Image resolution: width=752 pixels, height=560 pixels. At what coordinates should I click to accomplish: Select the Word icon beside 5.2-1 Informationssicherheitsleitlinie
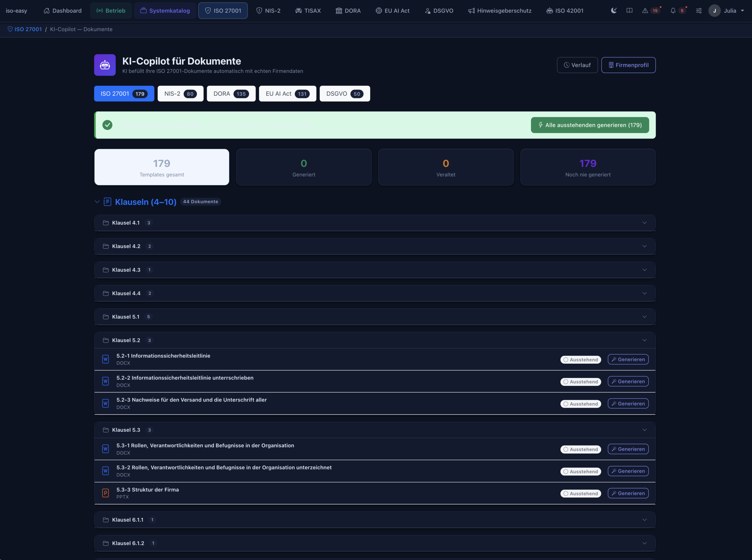(x=105, y=359)
